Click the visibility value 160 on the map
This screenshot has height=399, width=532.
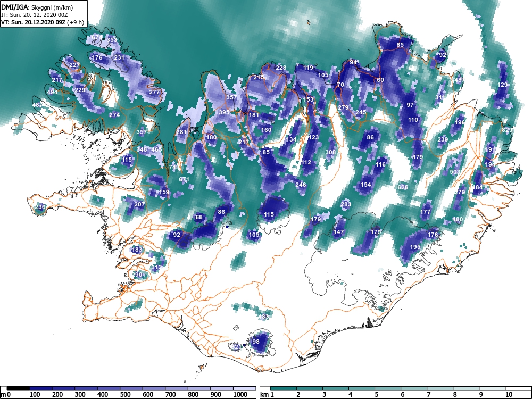pos(266,130)
